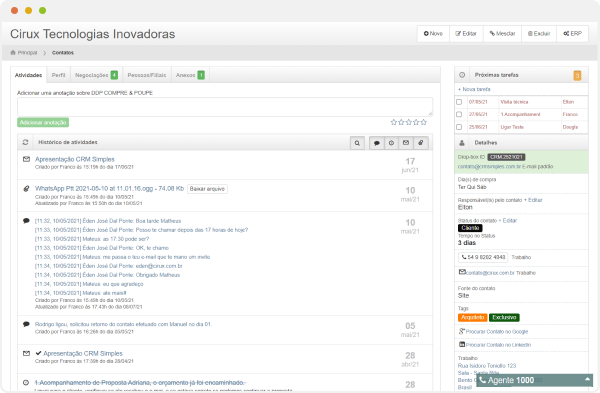Viewport: 600px width, 393px height.
Task: Check the Ligar Teste task checkbox
Action: [459, 127]
